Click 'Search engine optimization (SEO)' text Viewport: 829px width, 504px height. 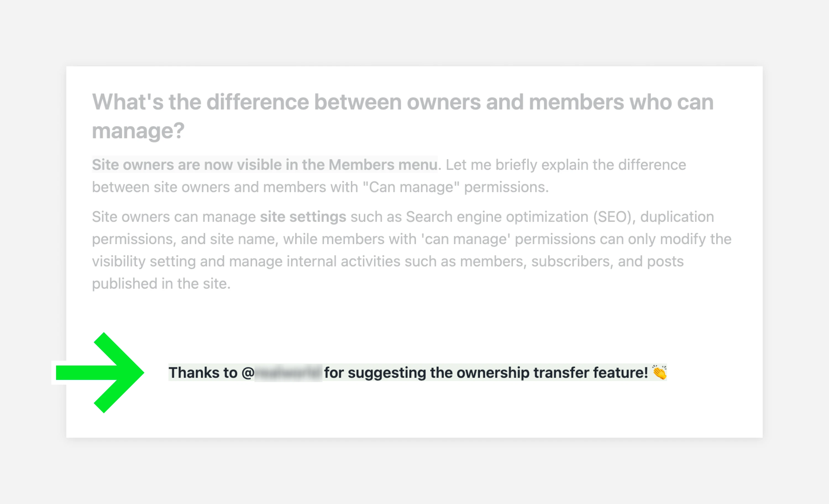click(518, 217)
